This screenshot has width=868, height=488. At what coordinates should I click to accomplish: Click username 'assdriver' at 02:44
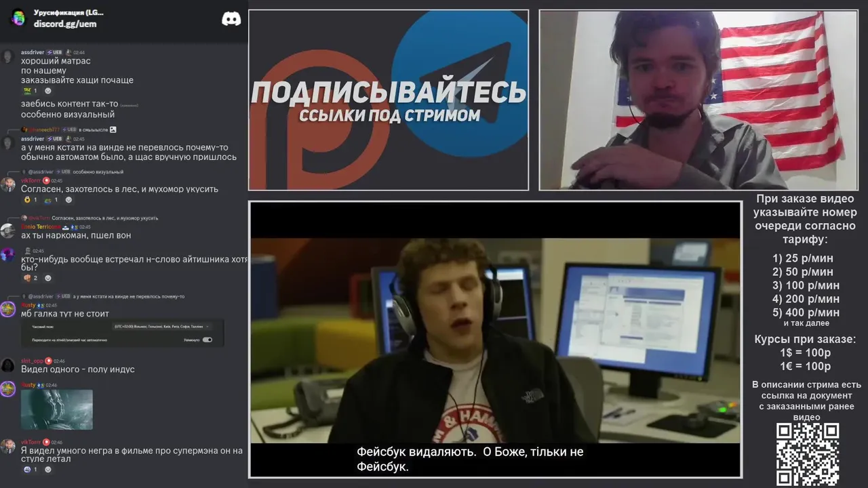pyautogui.click(x=33, y=52)
